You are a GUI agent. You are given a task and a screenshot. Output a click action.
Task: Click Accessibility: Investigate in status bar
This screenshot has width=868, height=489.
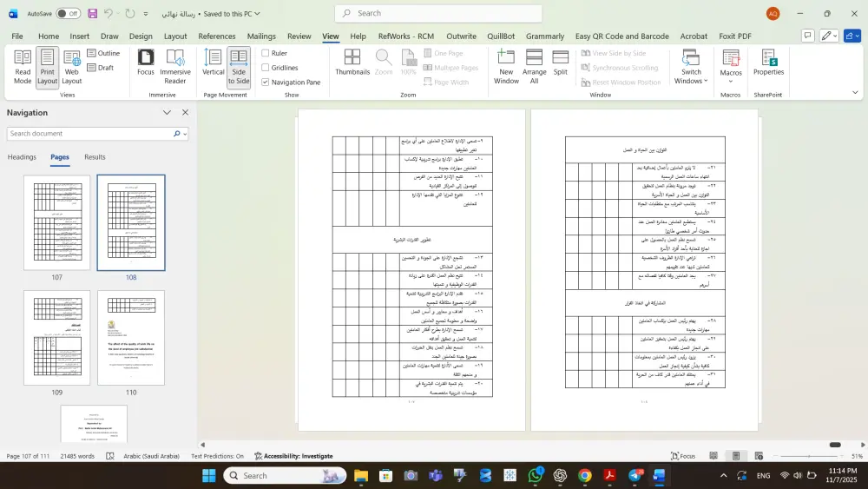[293, 456]
